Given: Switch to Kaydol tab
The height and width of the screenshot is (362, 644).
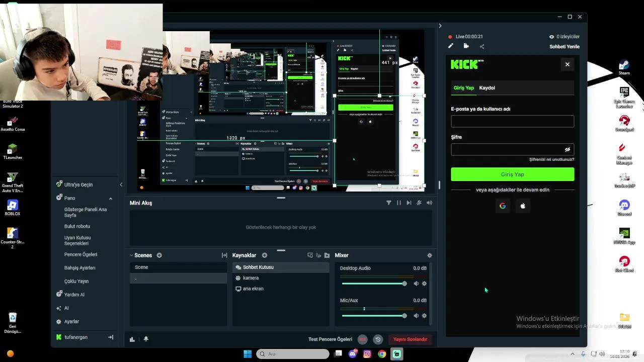Looking at the screenshot, I should click(487, 88).
